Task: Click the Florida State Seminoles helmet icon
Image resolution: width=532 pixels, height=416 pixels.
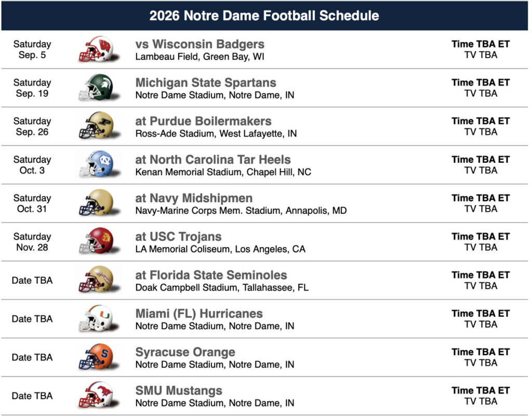Action: coord(96,280)
